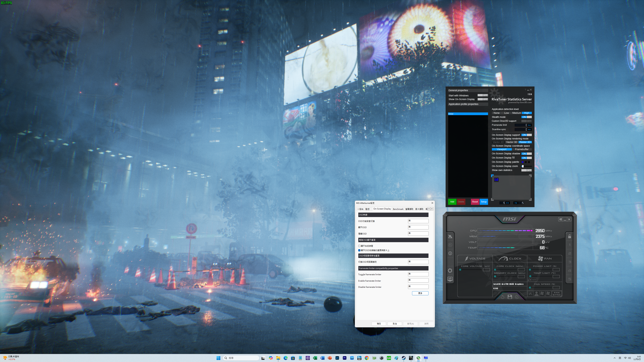
Task: Toggle On-Screen Display support switch
Action: [526, 135]
